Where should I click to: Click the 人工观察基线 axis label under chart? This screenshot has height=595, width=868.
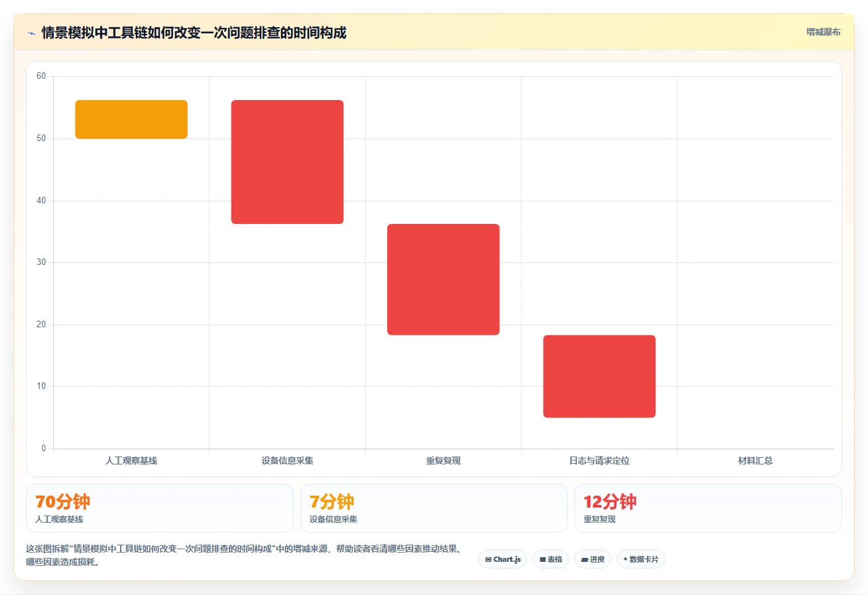pyautogui.click(x=131, y=460)
